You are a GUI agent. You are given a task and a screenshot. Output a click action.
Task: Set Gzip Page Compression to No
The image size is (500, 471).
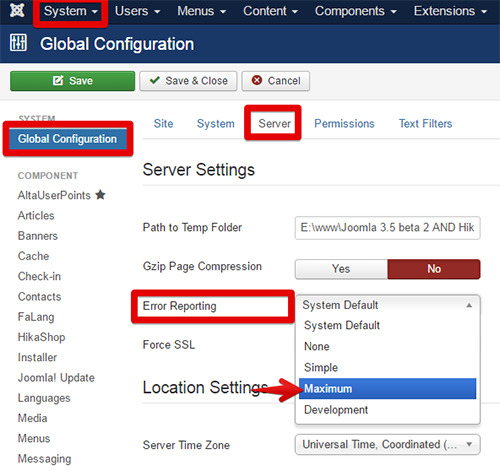pos(434,269)
